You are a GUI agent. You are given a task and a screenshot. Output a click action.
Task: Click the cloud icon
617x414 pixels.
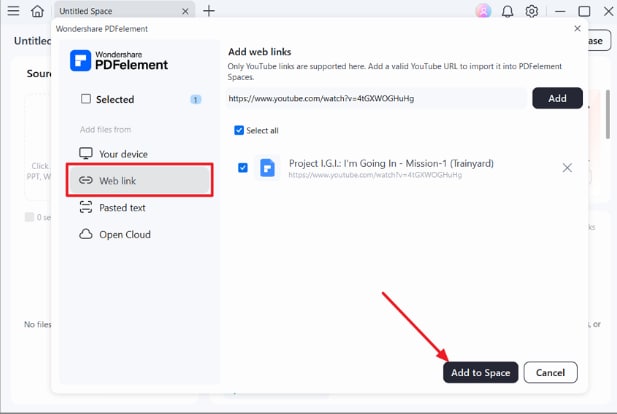[x=86, y=234]
